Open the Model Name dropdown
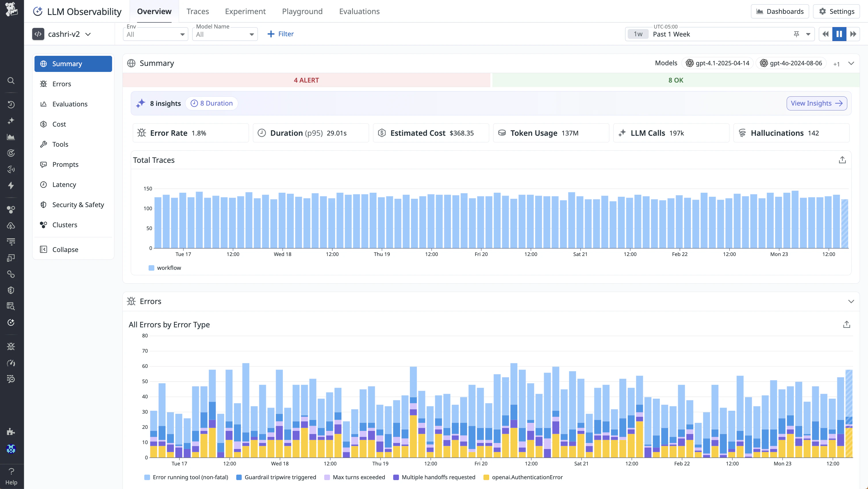 (225, 34)
